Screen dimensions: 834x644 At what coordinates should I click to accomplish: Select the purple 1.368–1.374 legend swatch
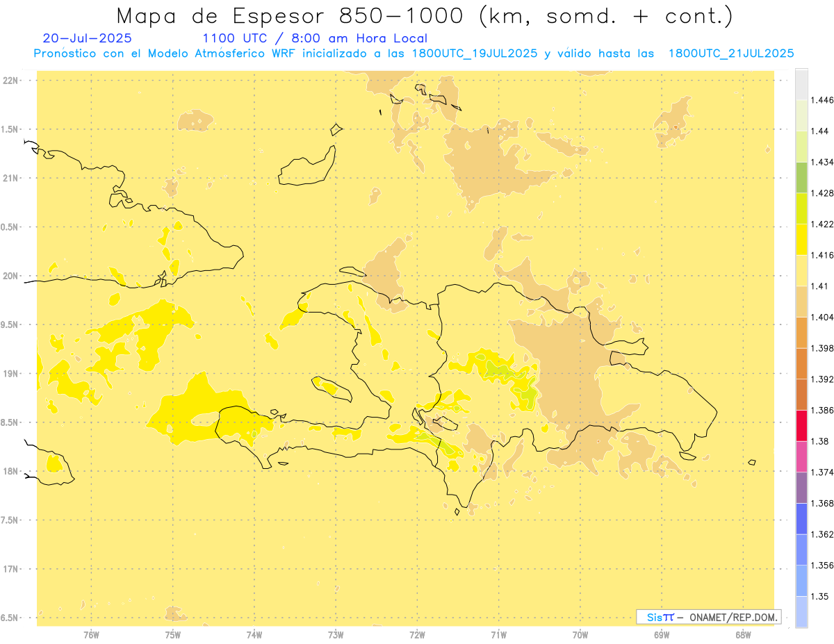click(x=801, y=488)
